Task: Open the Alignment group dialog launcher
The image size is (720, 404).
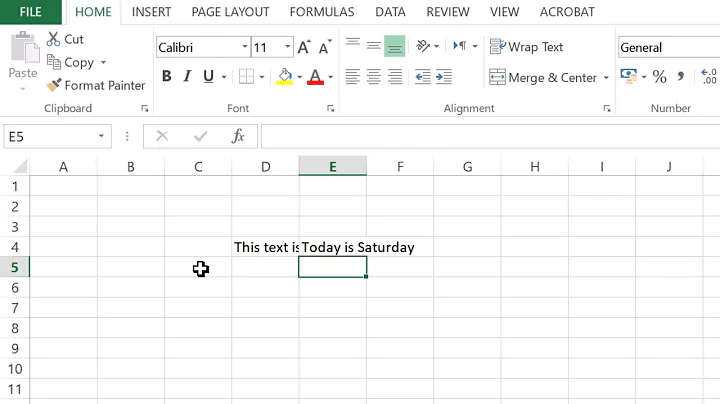Action: pos(607,109)
